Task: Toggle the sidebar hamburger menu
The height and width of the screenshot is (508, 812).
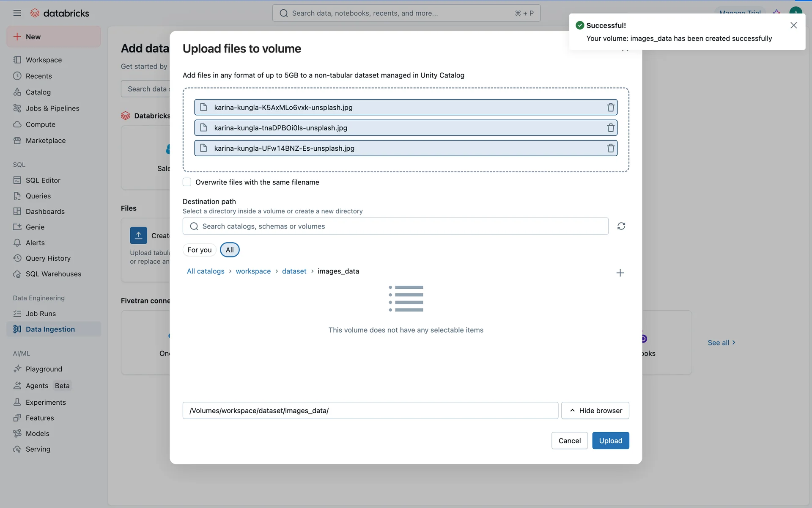Action: click(17, 13)
